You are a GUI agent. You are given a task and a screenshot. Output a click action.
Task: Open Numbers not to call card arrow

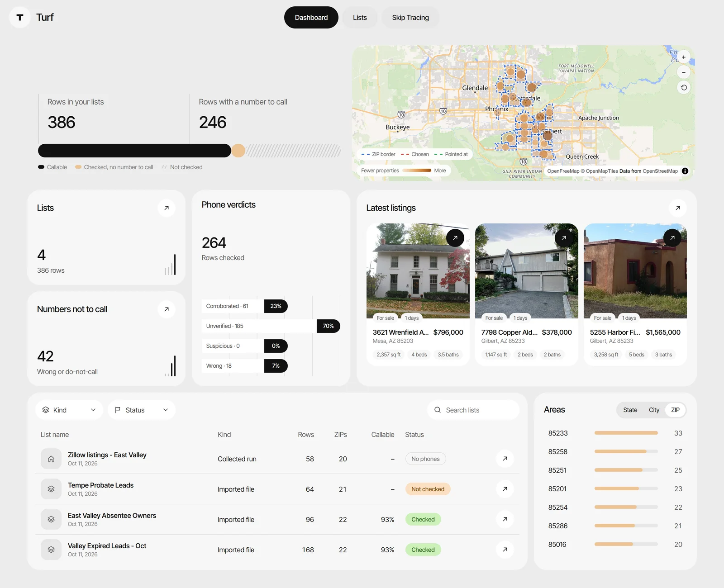(167, 309)
